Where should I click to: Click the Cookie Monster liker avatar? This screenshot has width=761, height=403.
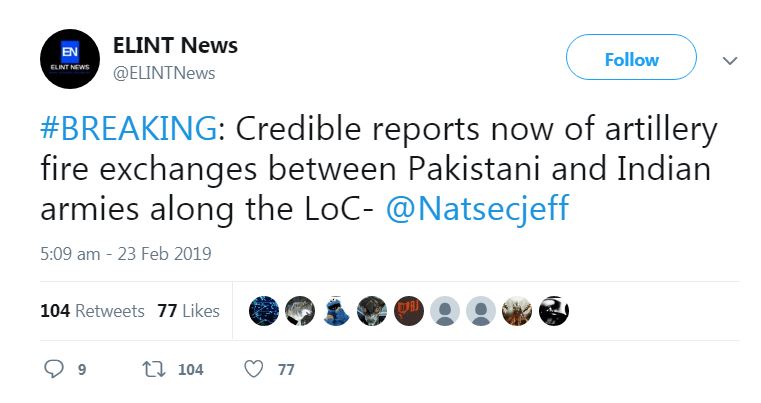[x=336, y=311]
